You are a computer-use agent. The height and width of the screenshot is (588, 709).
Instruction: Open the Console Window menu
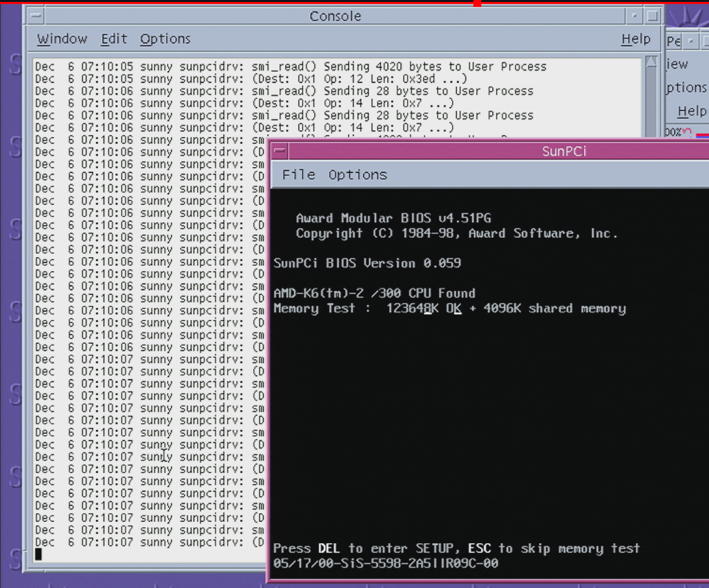tap(62, 39)
